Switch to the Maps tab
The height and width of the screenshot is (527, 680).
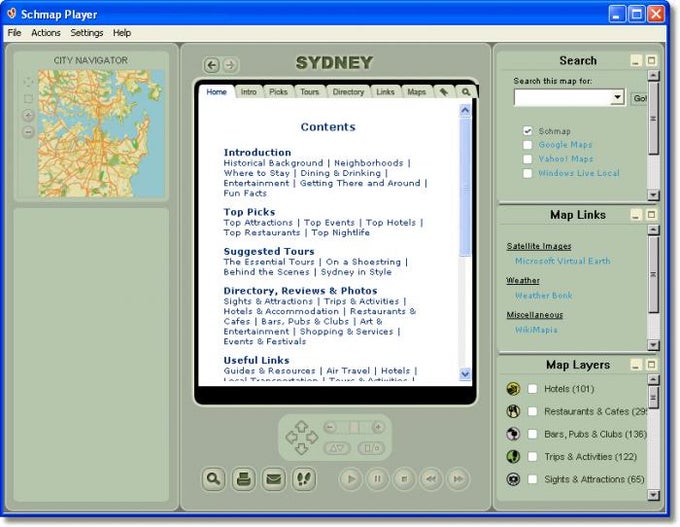(x=416, y=92)
